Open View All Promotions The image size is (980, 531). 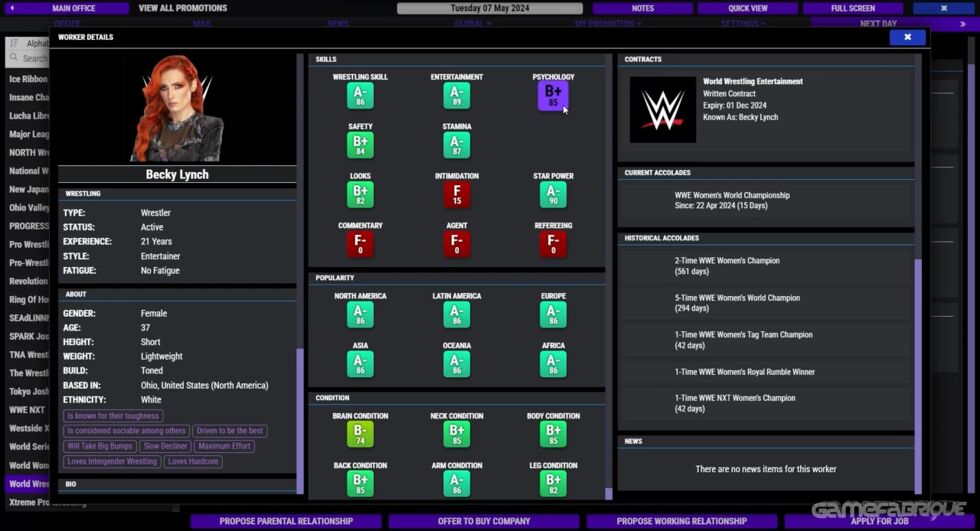point(182,8)
